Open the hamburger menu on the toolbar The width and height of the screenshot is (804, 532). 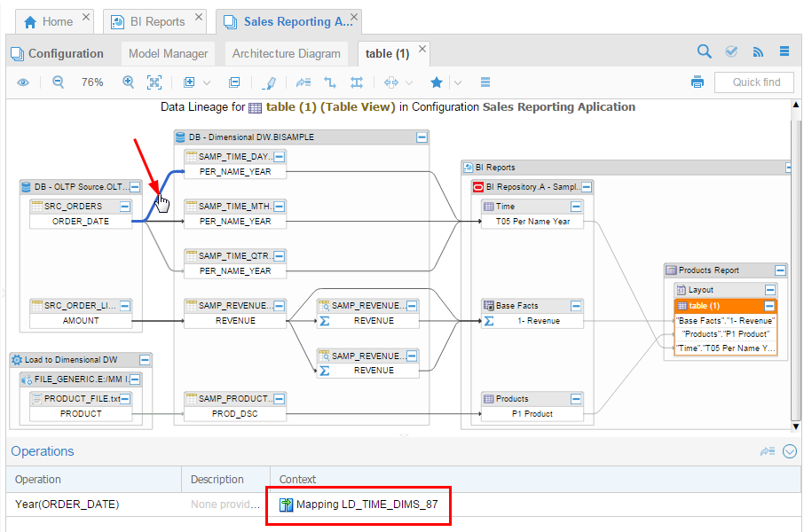point(784,51)
